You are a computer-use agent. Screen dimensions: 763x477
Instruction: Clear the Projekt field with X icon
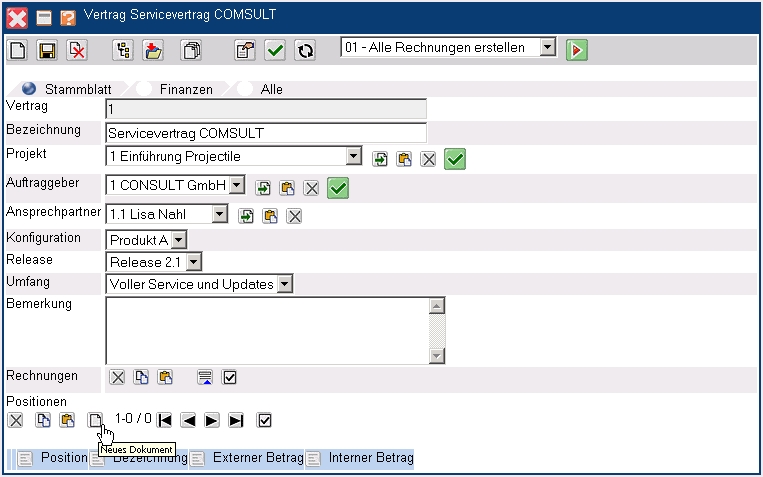[x=428, y=159]
